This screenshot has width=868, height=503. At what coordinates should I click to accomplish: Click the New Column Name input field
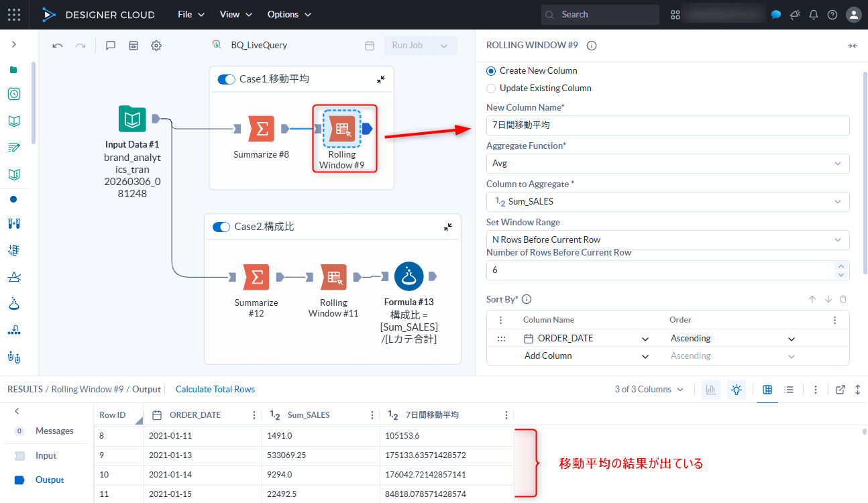tap(667, 125)
